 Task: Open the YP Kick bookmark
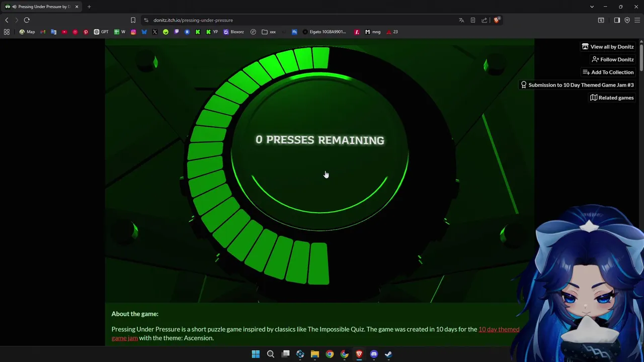[x=212, y=32]
